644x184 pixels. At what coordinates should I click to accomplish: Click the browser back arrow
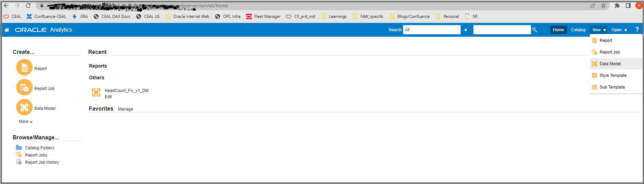pos(6,5)
